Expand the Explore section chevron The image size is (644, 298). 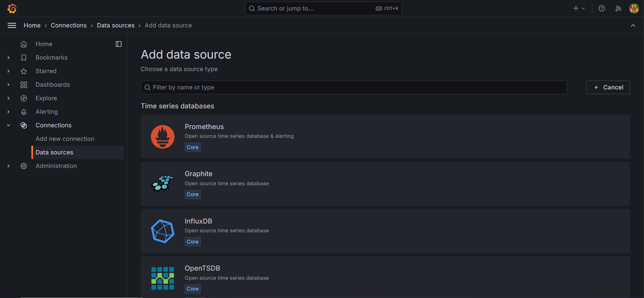click(x=8, y=98)
